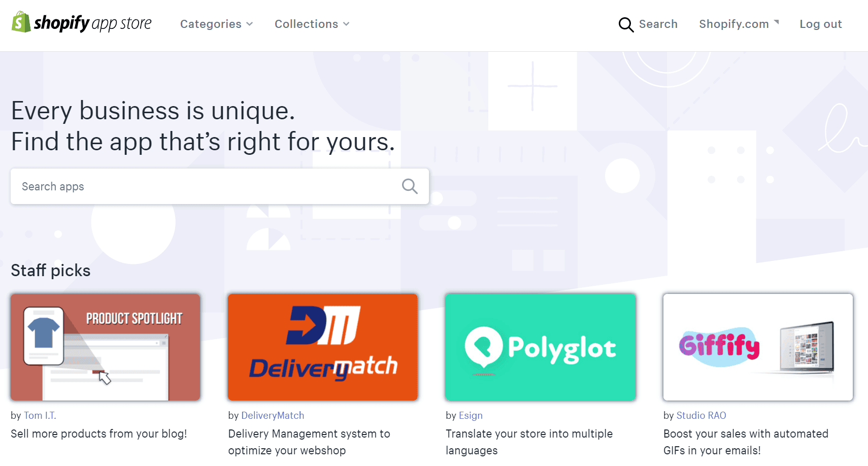The height and width of the screenshot is (466, 868).
Task: Open the Categories menu in the navigation
Action: [216, 24]
